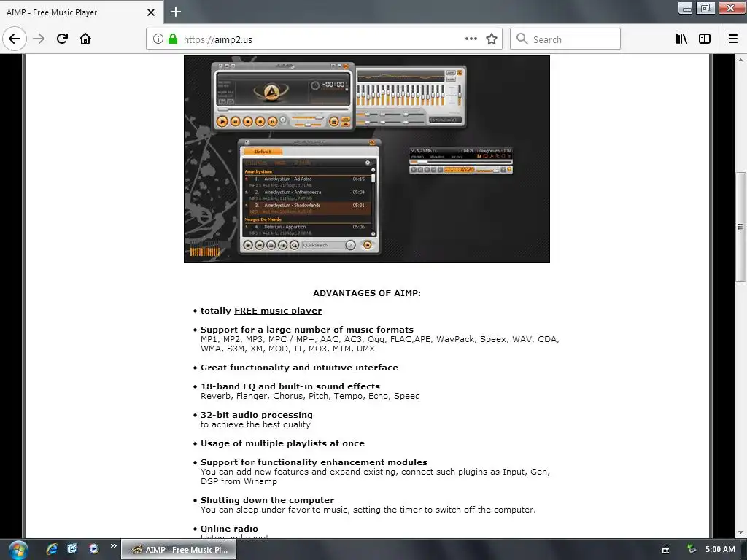The width and height of the screenshot is (747, 560).
Task: Go back with the browser back arrow
Action: click(15, 39)
